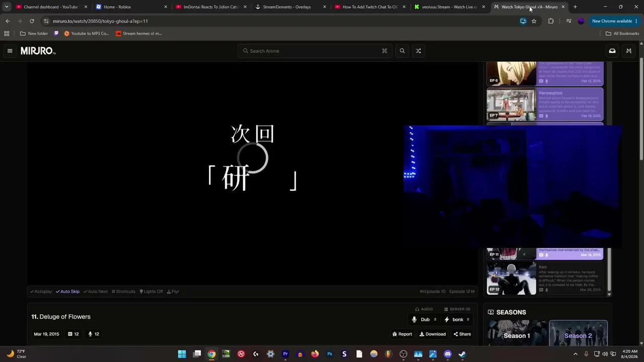This screenshot has height=362, width=644.
Task: Open All Bookmarks folder
Action: 622,34
